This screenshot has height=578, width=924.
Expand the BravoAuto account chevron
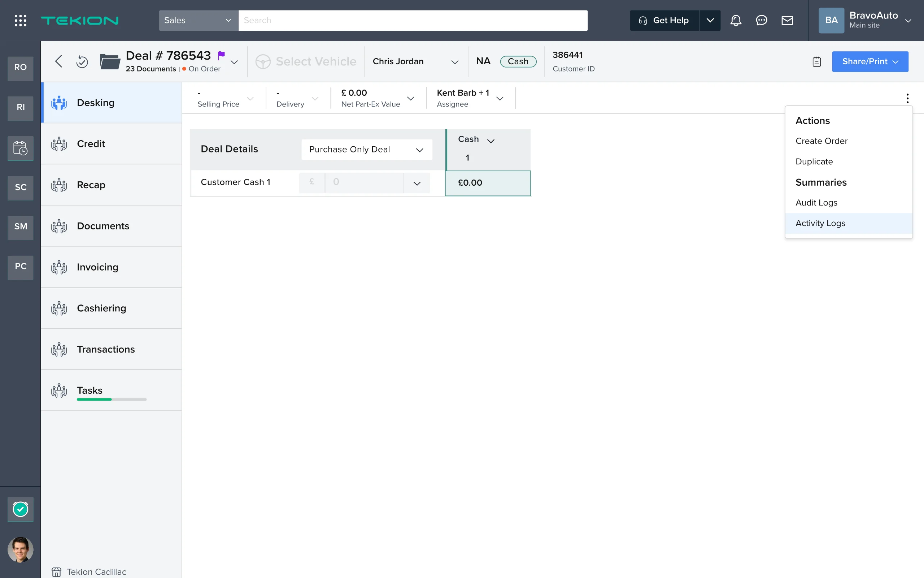click(x=908, y=21)
